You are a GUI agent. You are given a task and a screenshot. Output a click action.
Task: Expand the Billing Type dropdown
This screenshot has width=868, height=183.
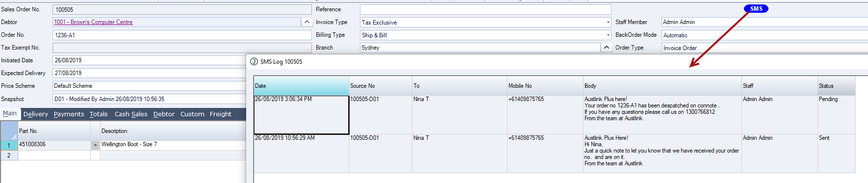pyautogui.click(x=608, y=35)
